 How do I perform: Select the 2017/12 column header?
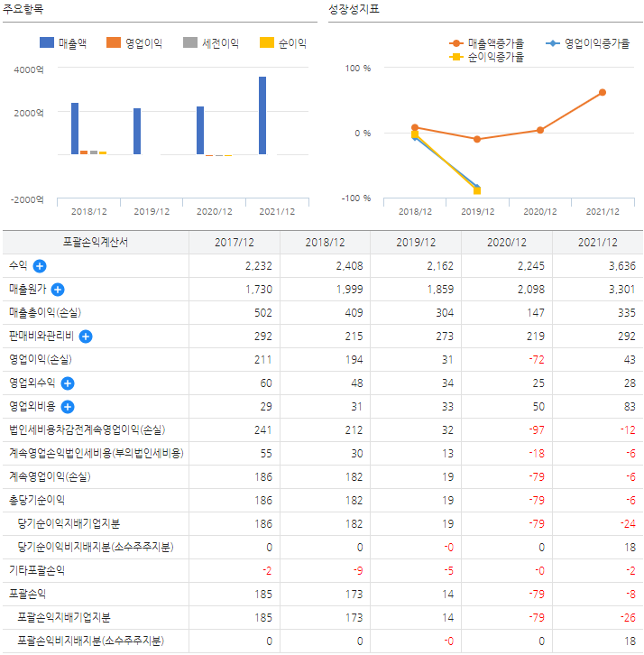(x=235, y=243)
